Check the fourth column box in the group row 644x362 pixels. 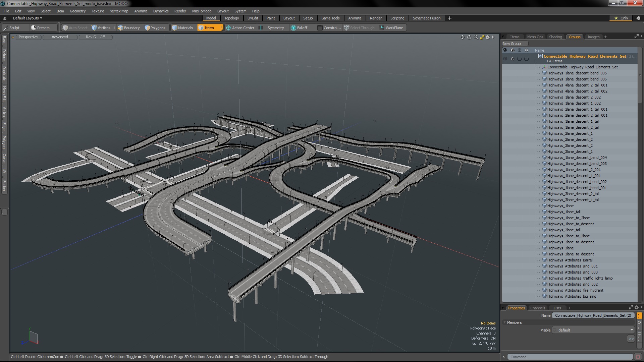pos(526,59)
